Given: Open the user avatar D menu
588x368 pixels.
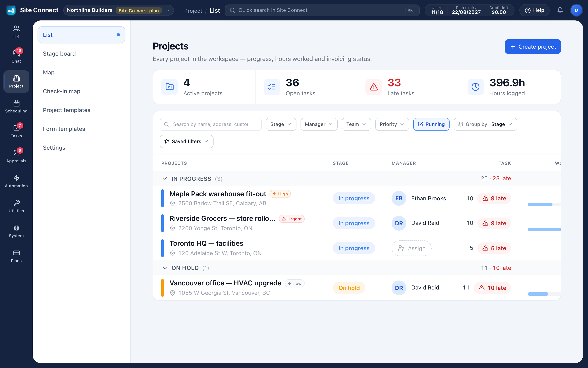Looking at the screenshot, I should pos(576,10).
